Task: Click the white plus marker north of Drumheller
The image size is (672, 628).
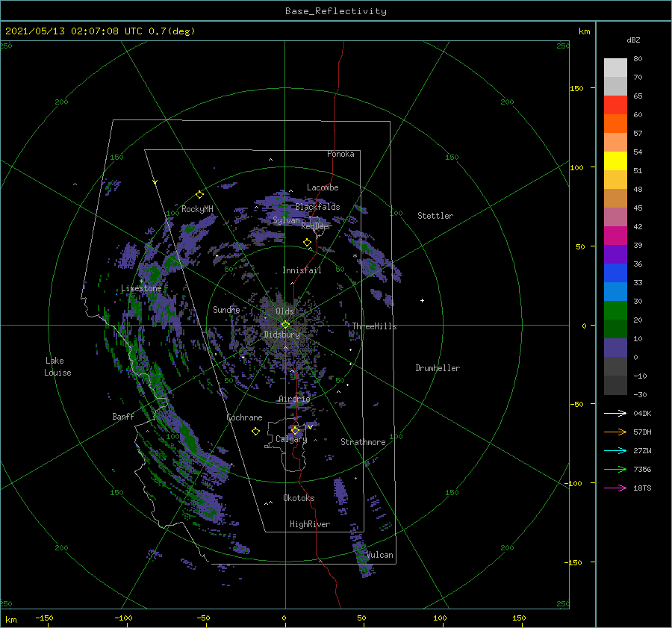Action: coord(422,300)
